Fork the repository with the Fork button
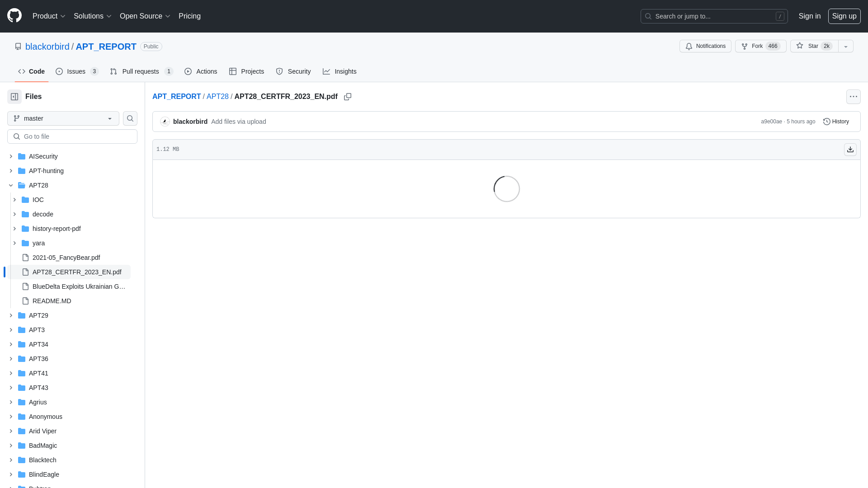 [x=761, y=46]
